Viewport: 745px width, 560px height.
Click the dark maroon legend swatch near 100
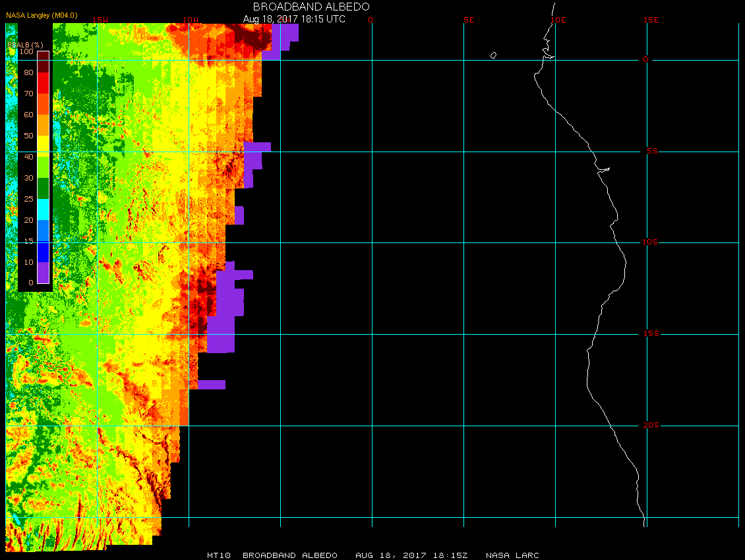44,62
